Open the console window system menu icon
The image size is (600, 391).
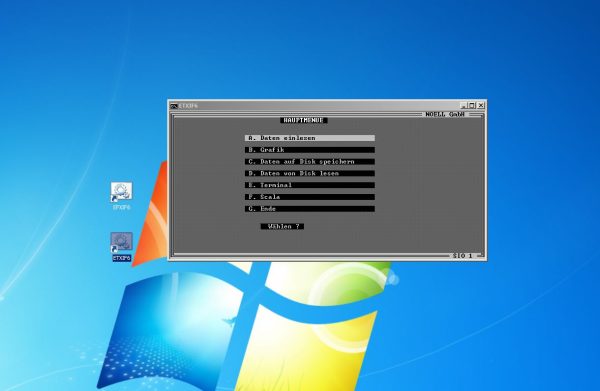pyautogui.click(x=174, y=106)
